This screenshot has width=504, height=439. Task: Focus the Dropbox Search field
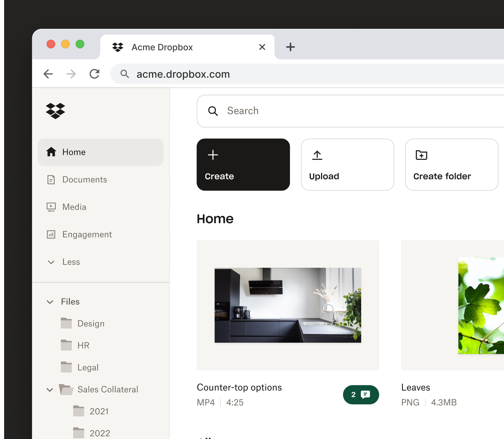[343, 111]
